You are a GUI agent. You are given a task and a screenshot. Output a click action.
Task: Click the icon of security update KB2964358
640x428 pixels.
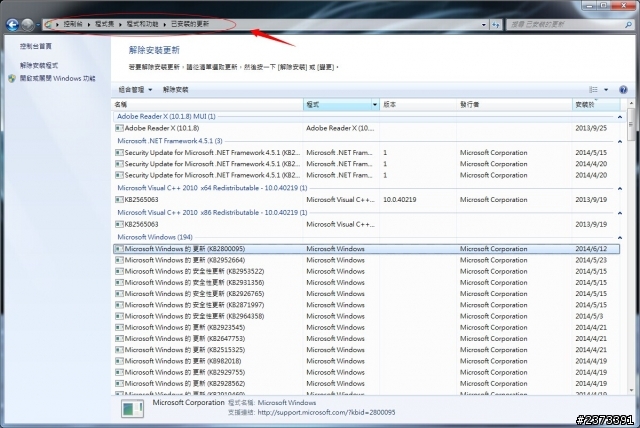pos(119,316)
